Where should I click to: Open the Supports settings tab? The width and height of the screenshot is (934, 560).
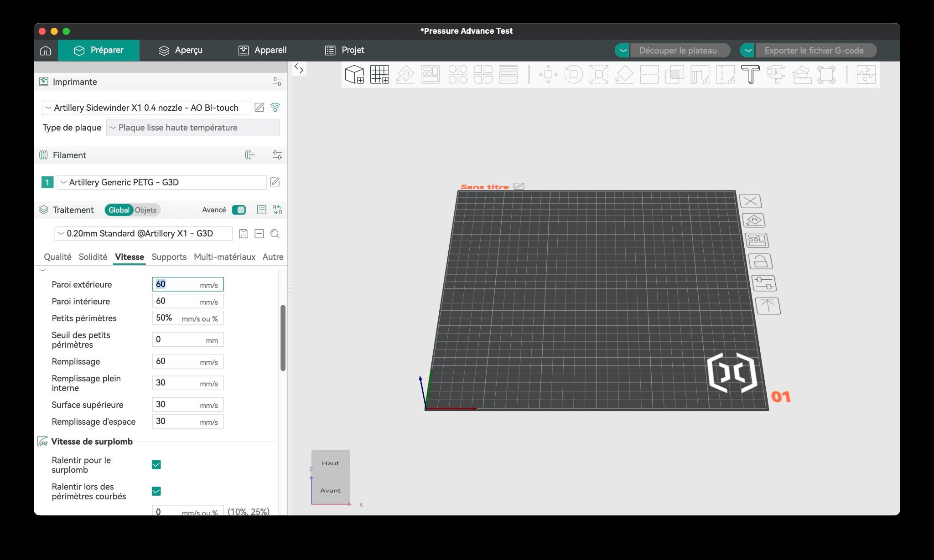coord(169,257)
